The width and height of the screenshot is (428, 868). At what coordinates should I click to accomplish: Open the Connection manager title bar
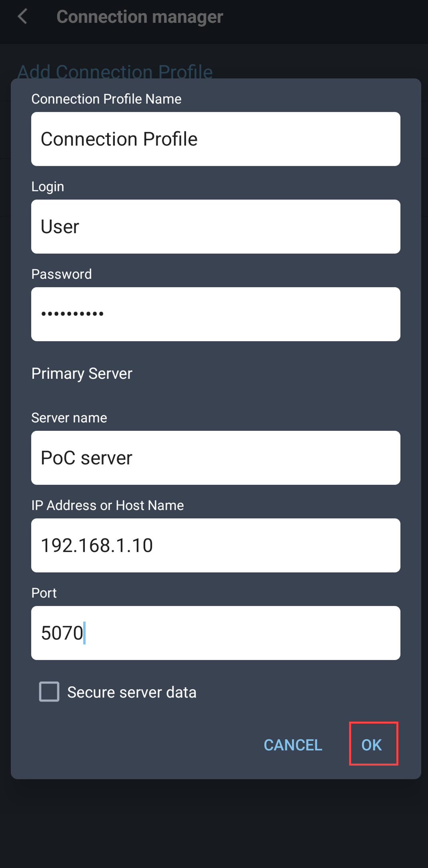[x=140, y=17]
